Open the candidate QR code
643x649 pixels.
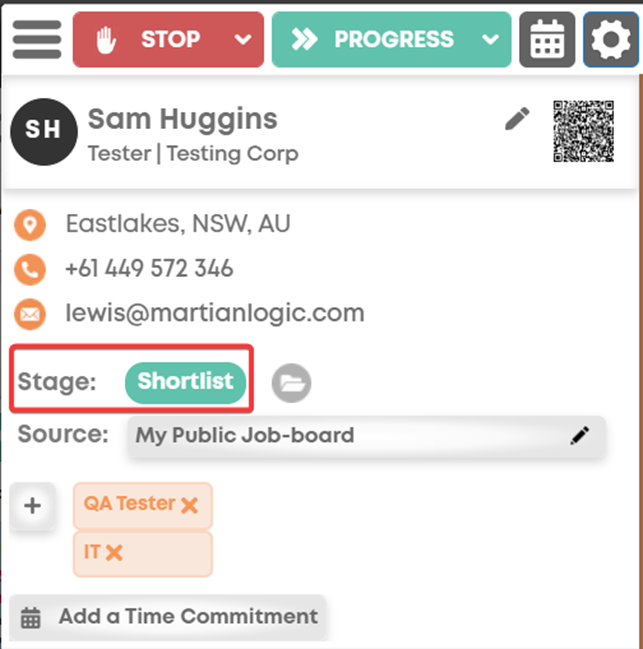point(583,131)
